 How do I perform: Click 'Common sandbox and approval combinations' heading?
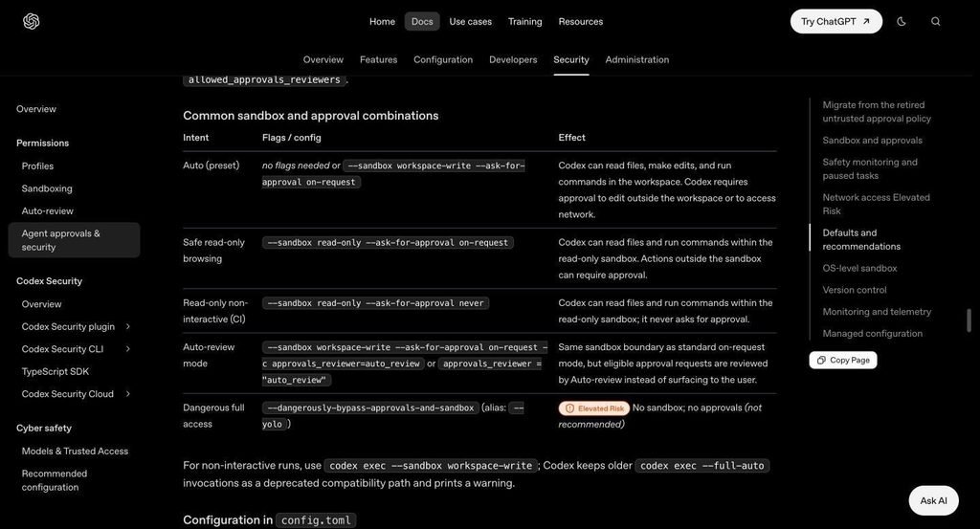[311, 116]
